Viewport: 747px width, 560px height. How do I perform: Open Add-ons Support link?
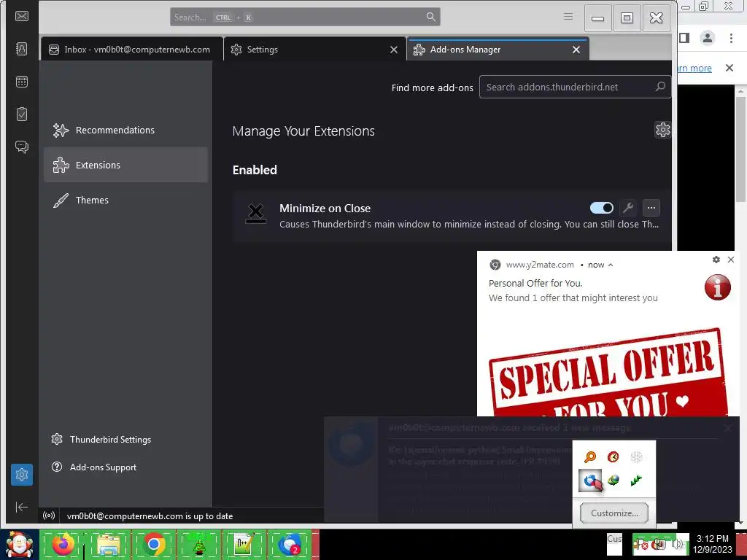pyautogui.click(x=94, y=467)
